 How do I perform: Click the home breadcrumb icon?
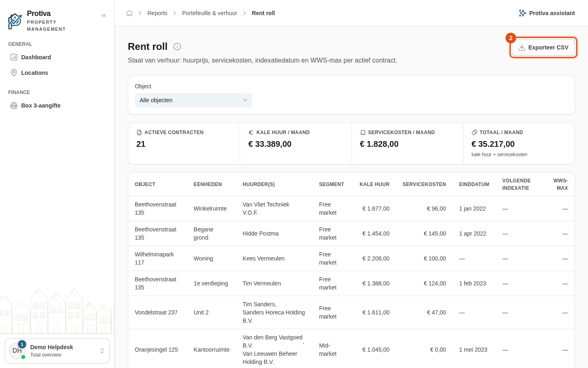129,13
